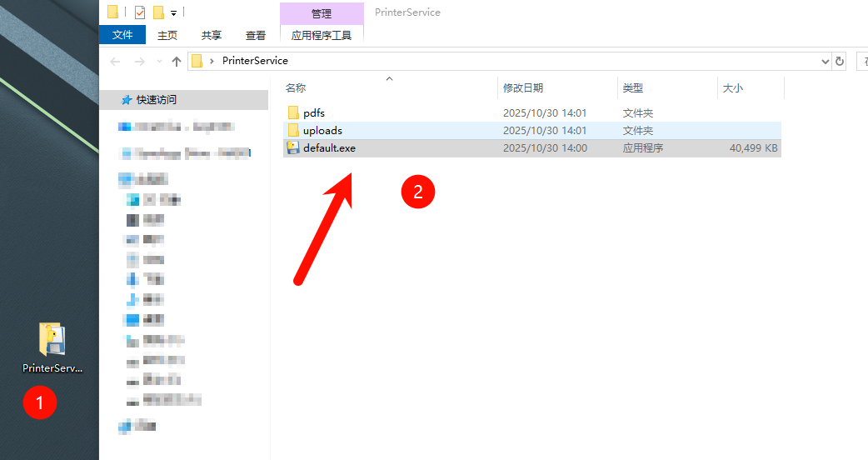Click the New Folder icon in quick access toolbar
Viewport: 868px width, 460px height.
tap(158, 12)
